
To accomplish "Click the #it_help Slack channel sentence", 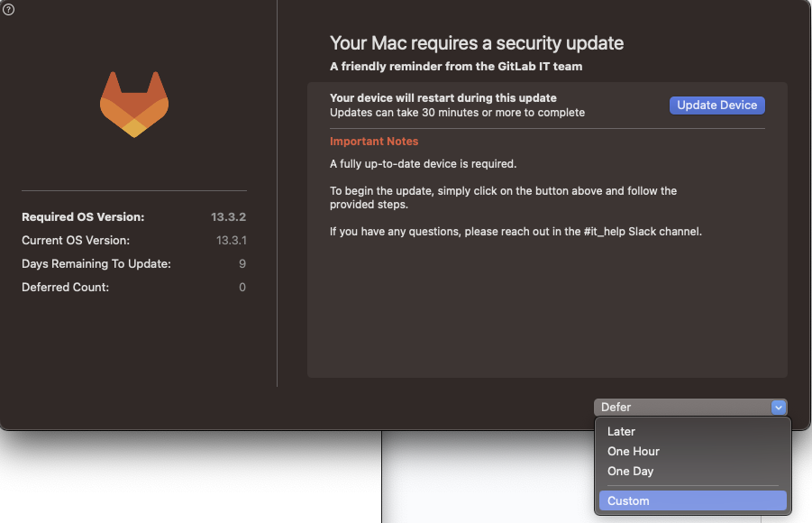I will [515, 232].
